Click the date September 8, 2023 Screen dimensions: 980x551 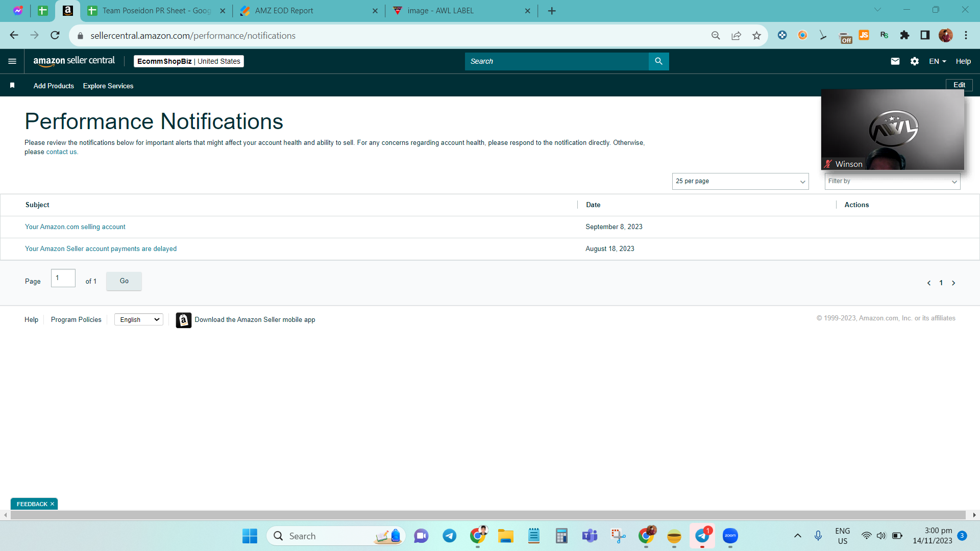614,227
